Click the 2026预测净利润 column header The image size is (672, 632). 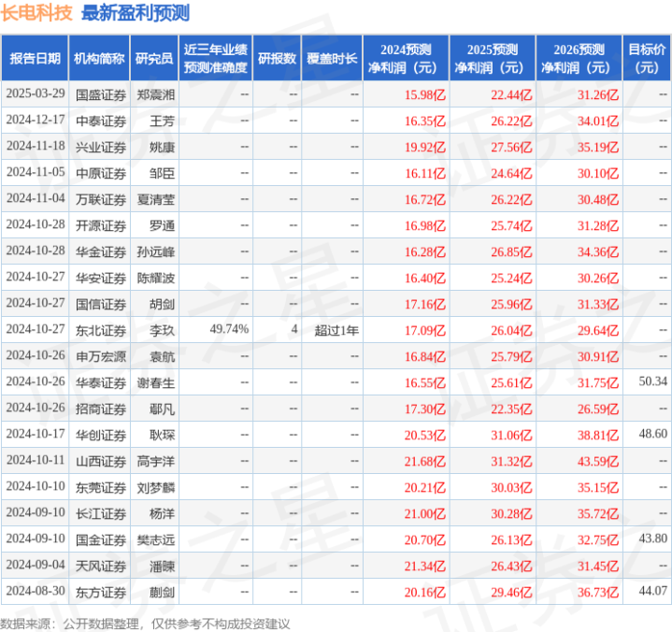[x=579, y=58]
